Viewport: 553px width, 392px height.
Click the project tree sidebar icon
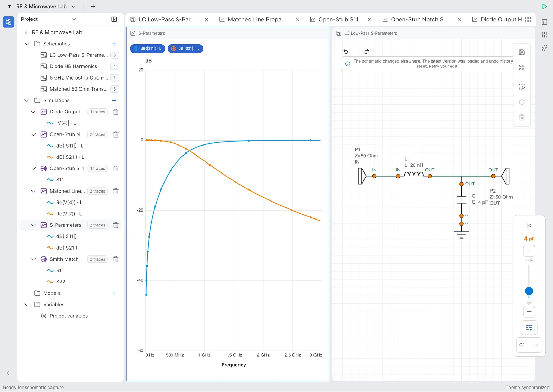coord(8,22)
